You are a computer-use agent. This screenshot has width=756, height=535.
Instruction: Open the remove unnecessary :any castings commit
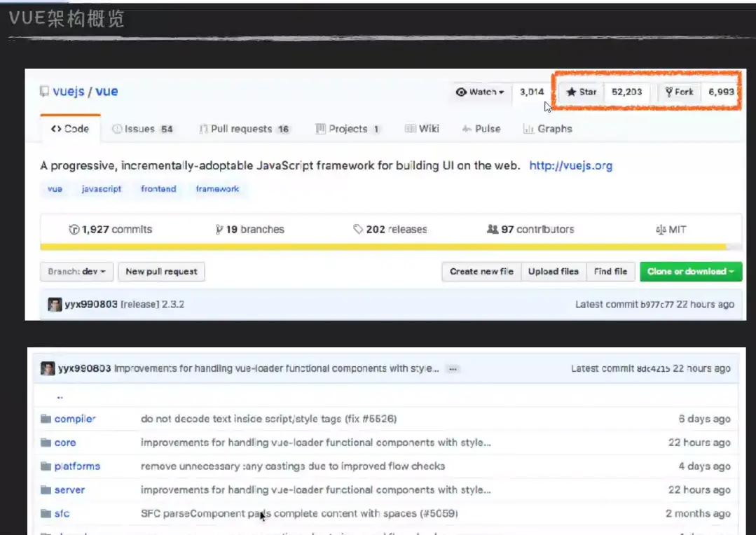[x=293, y=466]
